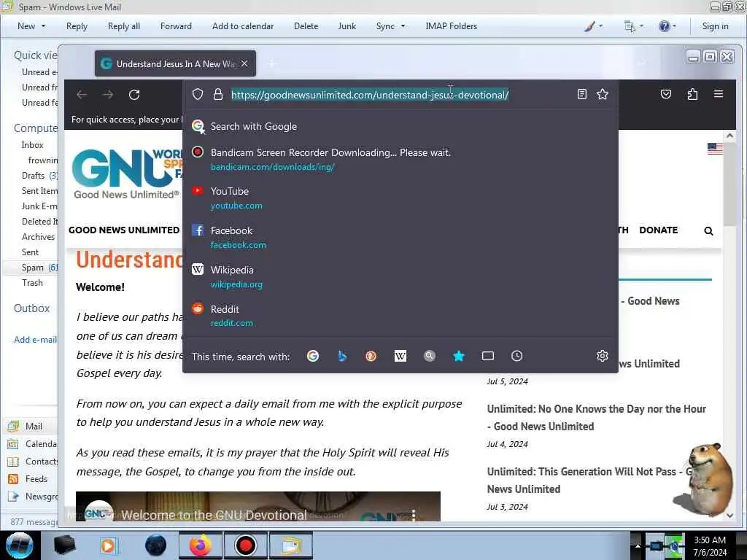This screenshot has width=747, height=560.
Task: Click Bandicam record icon in taskbar
Action: point(245,545)
